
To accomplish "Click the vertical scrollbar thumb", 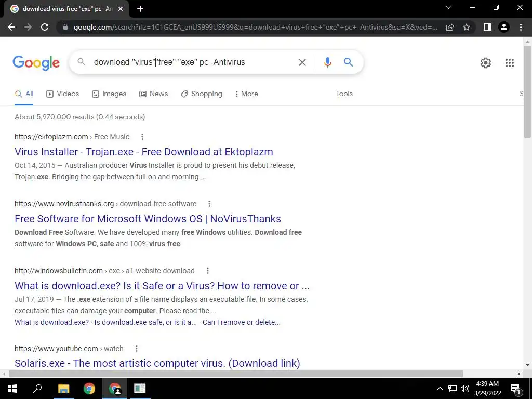I will coord(527,91).
